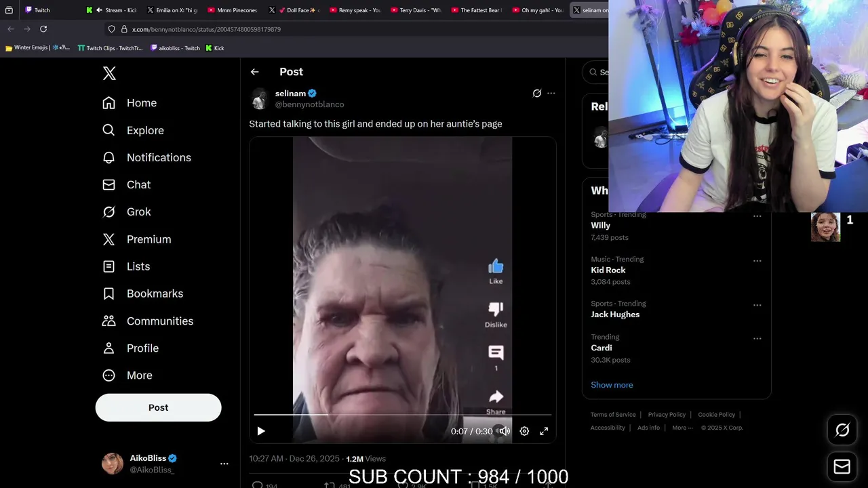This screenshot has height=488, width=868.
Task: Click the Grok explain icon on post
Action: pos(536,94)
